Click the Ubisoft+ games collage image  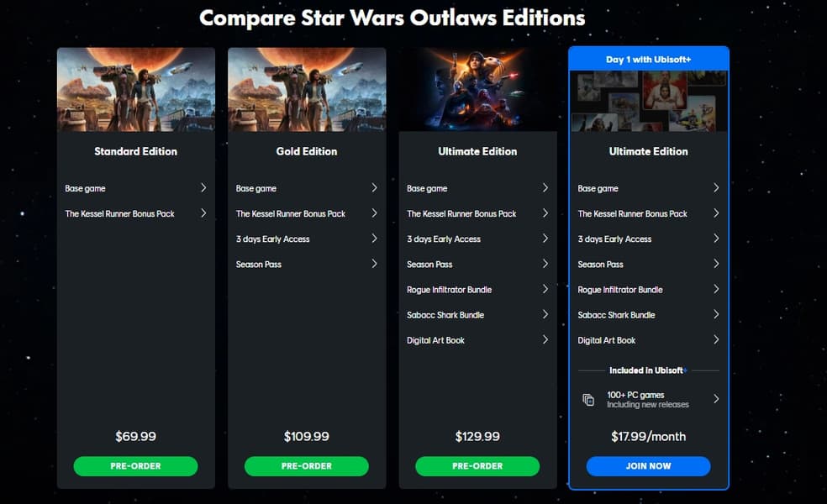pyautogui.click(x=648, y=102)
